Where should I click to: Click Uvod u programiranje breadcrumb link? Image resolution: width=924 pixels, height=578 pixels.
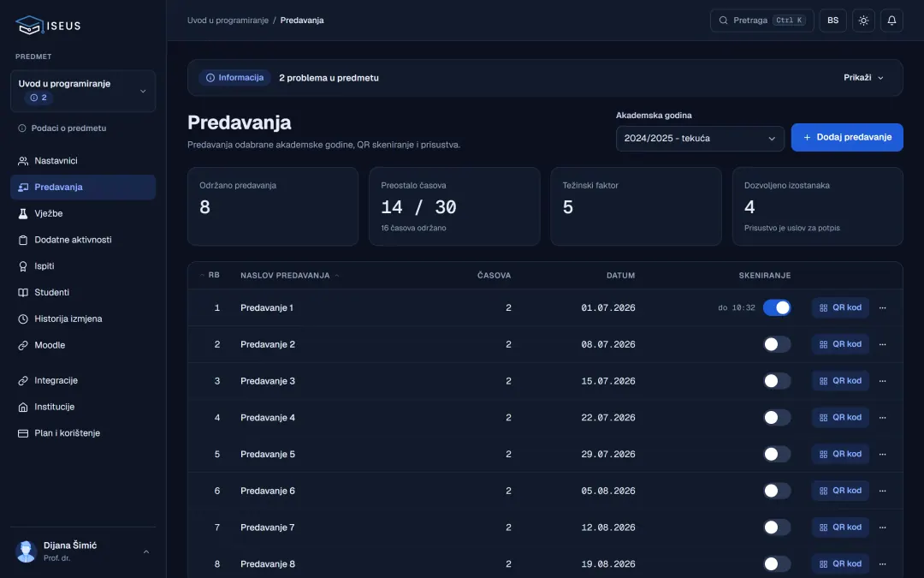pyautogui.click(x=228, y=21)
